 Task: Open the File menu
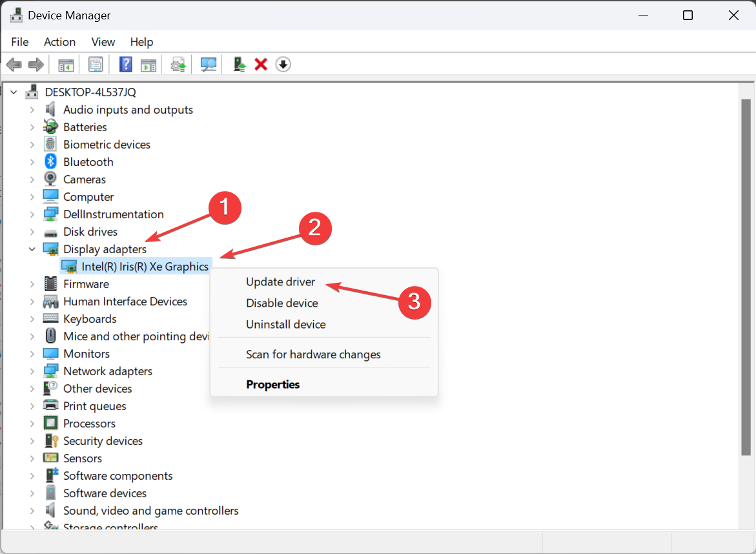pyautogui.click(x=20, y=42)
